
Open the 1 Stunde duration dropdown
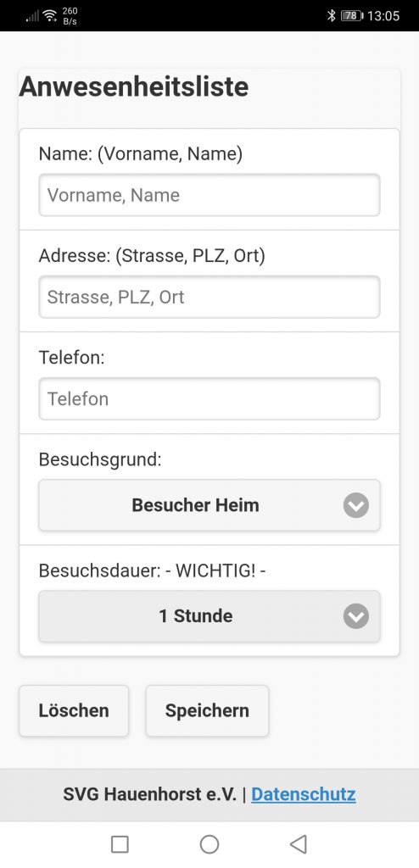pos(209,616)
